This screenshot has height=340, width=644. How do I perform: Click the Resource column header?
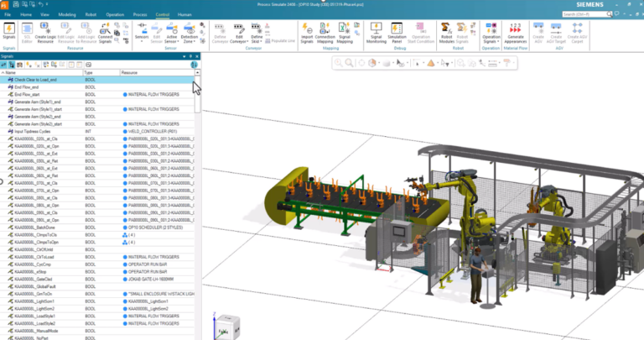point(130,73)
